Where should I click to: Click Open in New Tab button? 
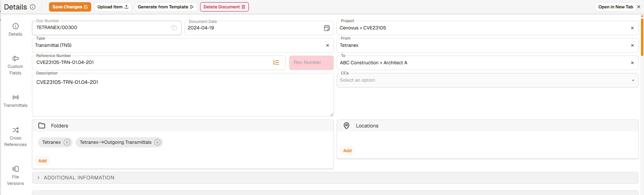pyautogui.click(x=616, y=7)
